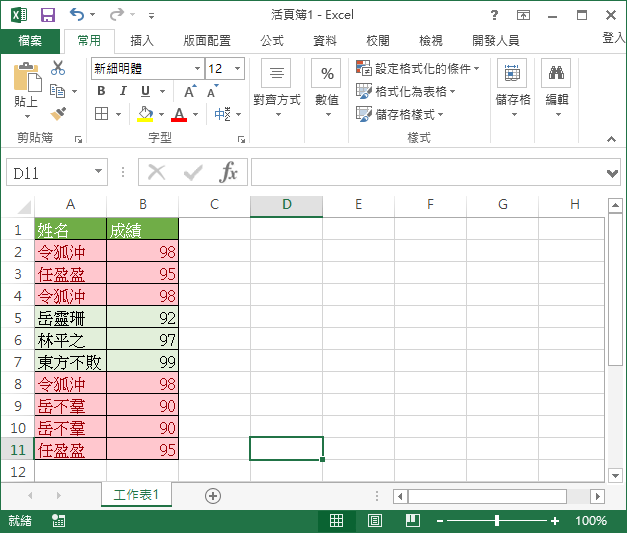
Task: Cut selection with scissors icon
Action: pos(58,68)
